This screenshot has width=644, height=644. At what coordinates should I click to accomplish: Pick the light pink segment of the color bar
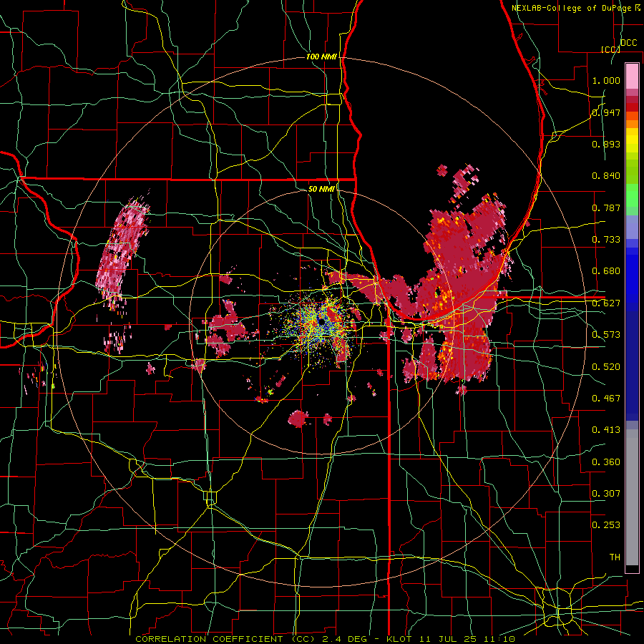pyautogui.click(x=632, y=77)
